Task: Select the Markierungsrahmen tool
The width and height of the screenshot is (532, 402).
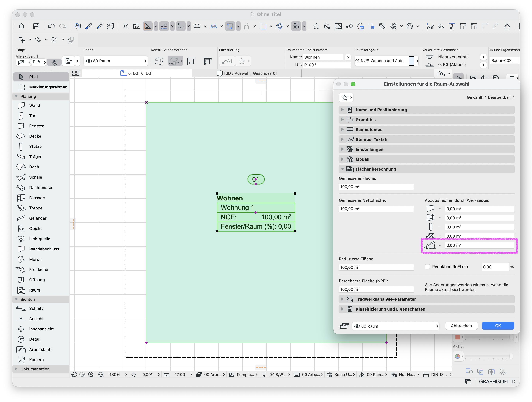Action: click(41, 87)
